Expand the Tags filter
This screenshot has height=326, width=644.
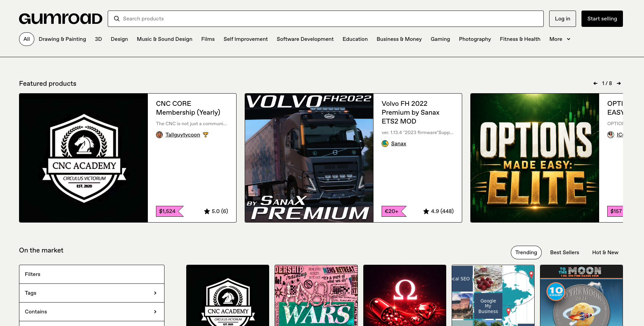point(92,293)
